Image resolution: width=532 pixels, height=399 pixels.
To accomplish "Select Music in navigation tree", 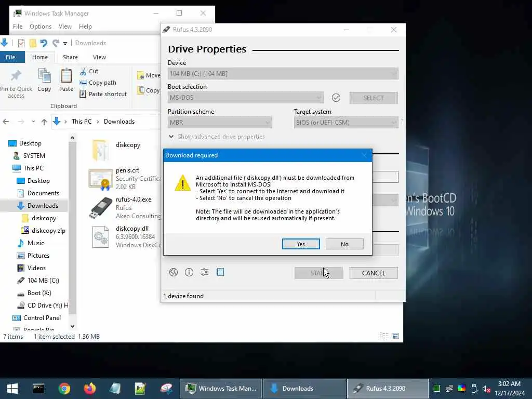I will [36, 243].
